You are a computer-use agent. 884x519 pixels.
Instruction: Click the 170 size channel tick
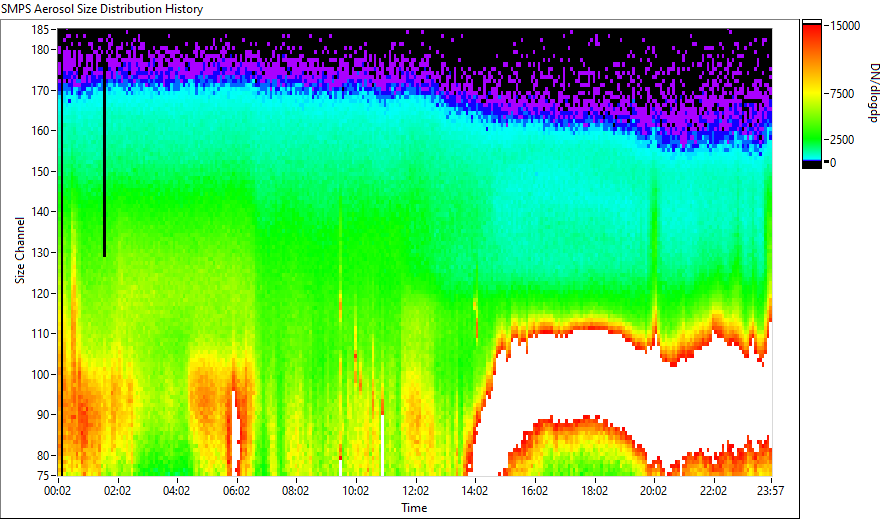click(40, 90)
